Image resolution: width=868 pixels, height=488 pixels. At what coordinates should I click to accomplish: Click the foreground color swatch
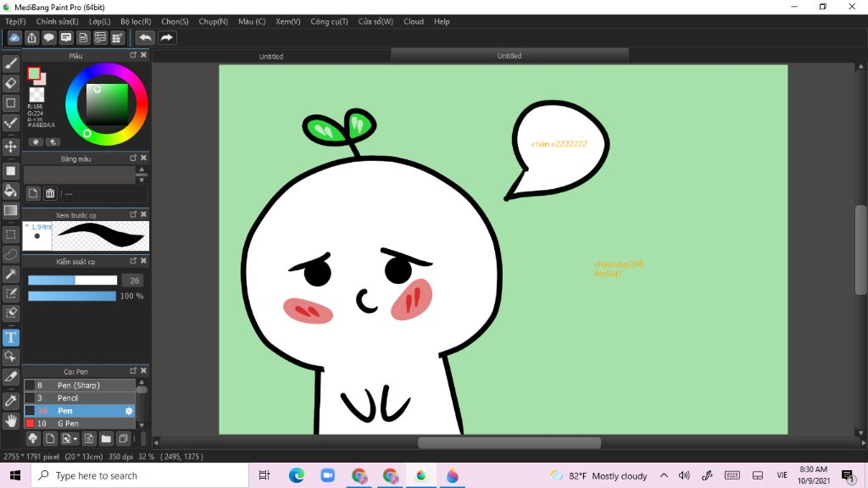point(34,74)
